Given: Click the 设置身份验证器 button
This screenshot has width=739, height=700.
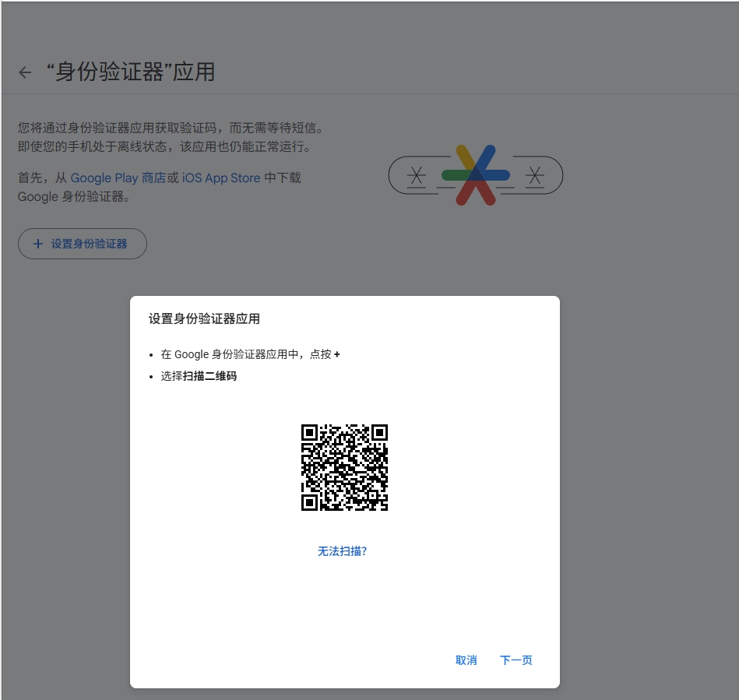Looking at the screenshot, I should pos(83,244).
